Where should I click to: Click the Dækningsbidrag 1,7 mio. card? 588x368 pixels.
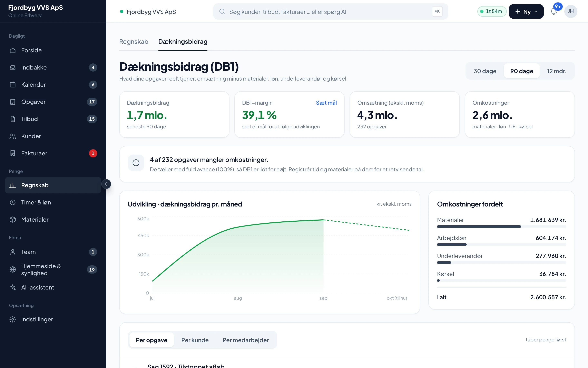(174, 114)
